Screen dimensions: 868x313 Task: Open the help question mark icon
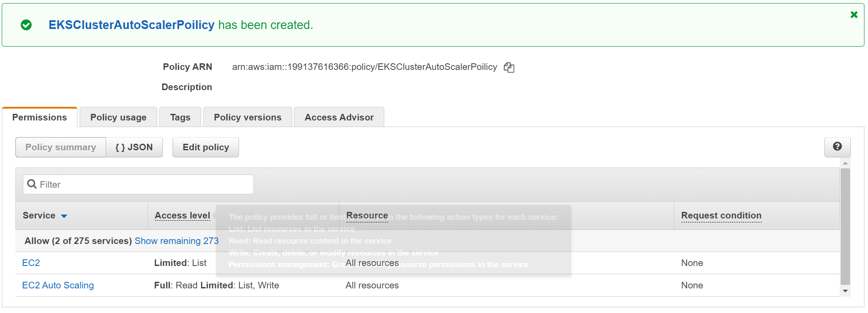(837, 147)
